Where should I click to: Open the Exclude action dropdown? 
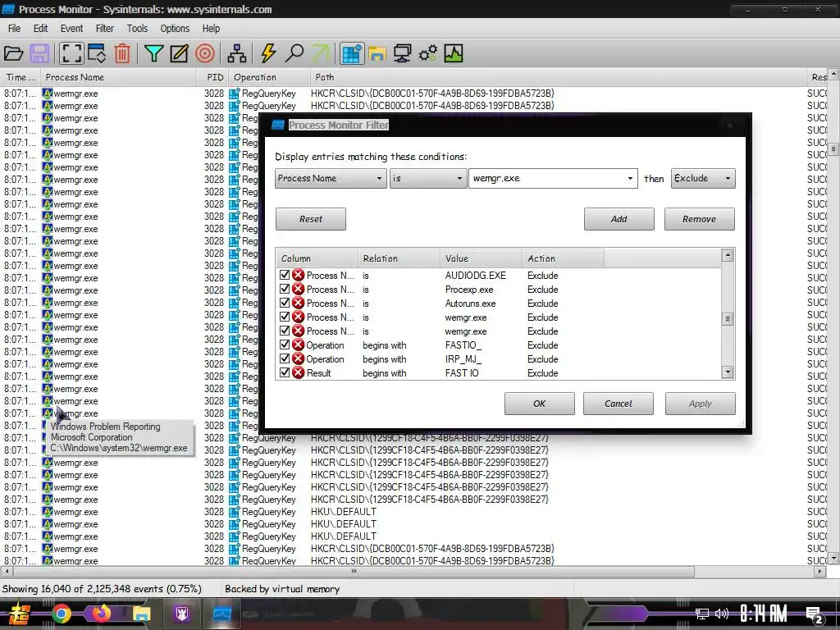coord(703,178)
